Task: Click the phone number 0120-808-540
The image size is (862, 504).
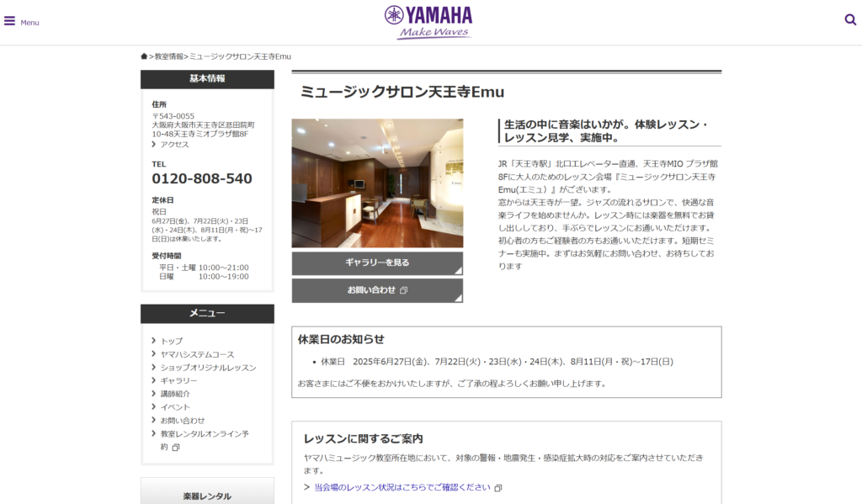Action: click(x=202, y=178)
